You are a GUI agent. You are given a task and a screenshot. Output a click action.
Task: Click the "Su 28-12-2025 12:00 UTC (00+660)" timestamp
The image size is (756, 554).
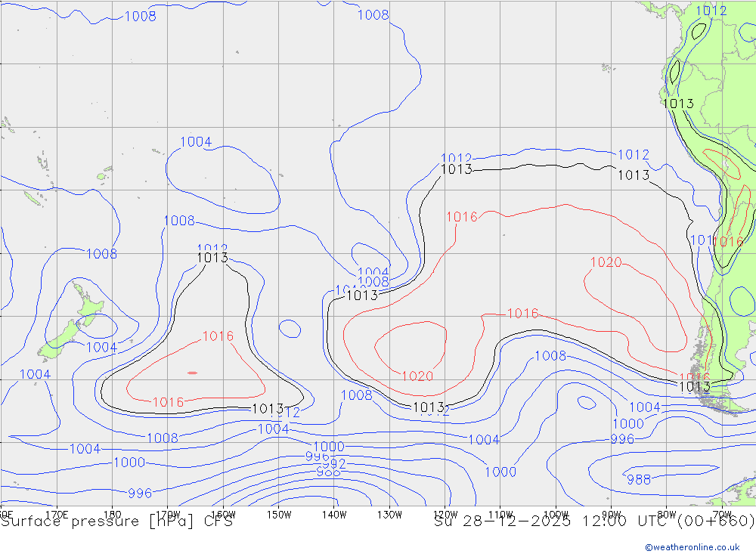click(594, 522)
